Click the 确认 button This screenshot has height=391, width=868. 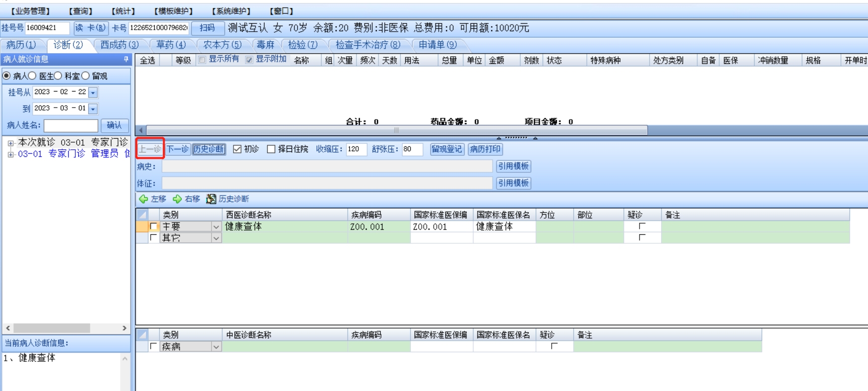(114, 126)
